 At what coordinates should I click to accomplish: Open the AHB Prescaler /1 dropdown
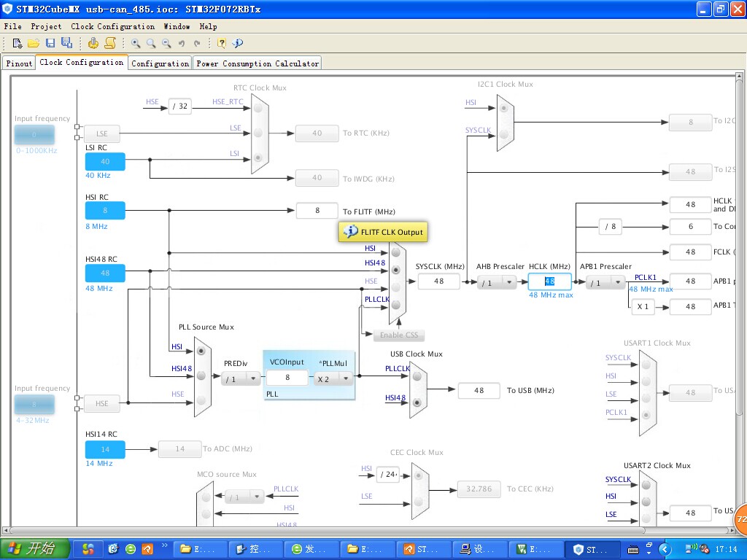(497, 283)
